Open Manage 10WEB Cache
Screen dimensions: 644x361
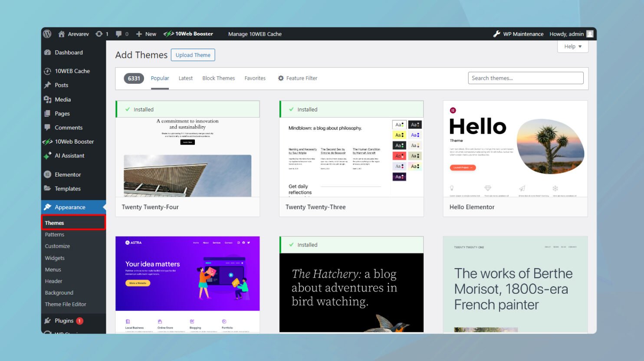point(255,34)
